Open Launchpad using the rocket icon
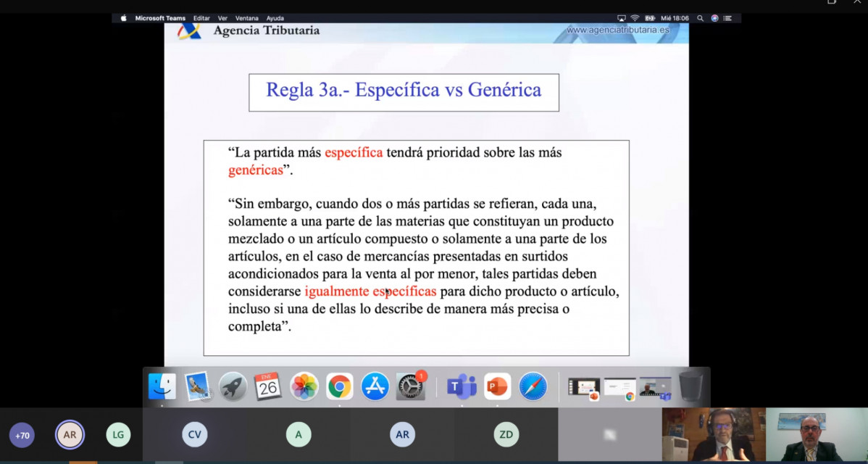Viewport: 868px width, 464px height. tap(233, 386)
